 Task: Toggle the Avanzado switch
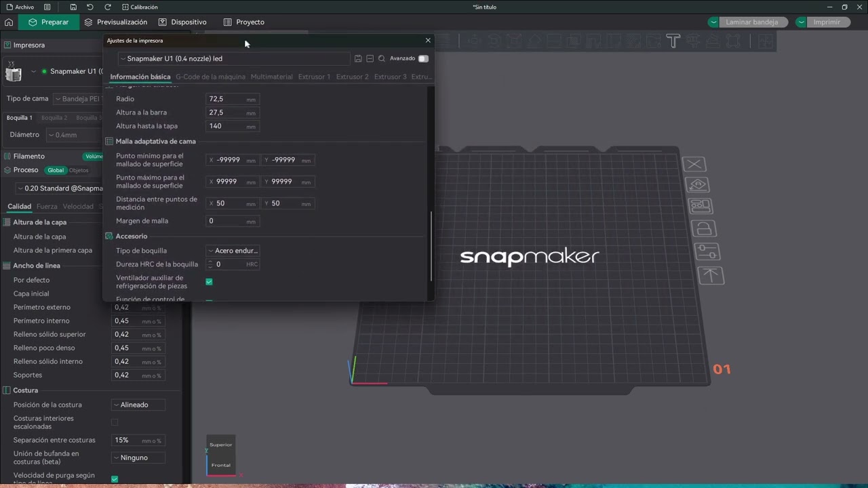pyautogui.click(x=423, y=58)
